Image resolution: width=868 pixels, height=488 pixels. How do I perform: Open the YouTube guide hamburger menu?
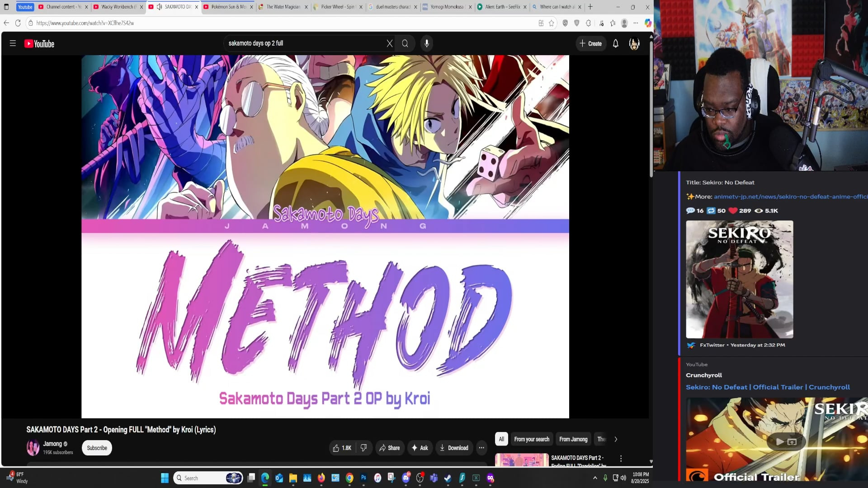point(13,43)
